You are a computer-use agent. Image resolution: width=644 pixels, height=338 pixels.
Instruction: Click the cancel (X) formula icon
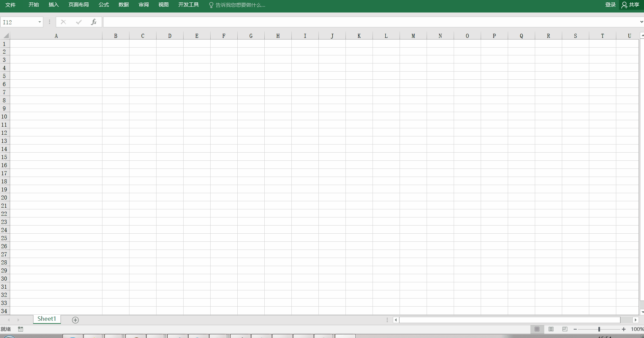63,22
